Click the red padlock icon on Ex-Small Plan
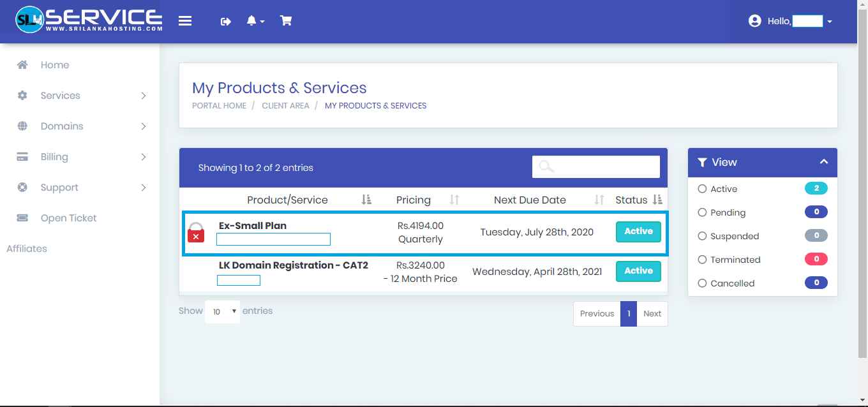 click(195, 232)
